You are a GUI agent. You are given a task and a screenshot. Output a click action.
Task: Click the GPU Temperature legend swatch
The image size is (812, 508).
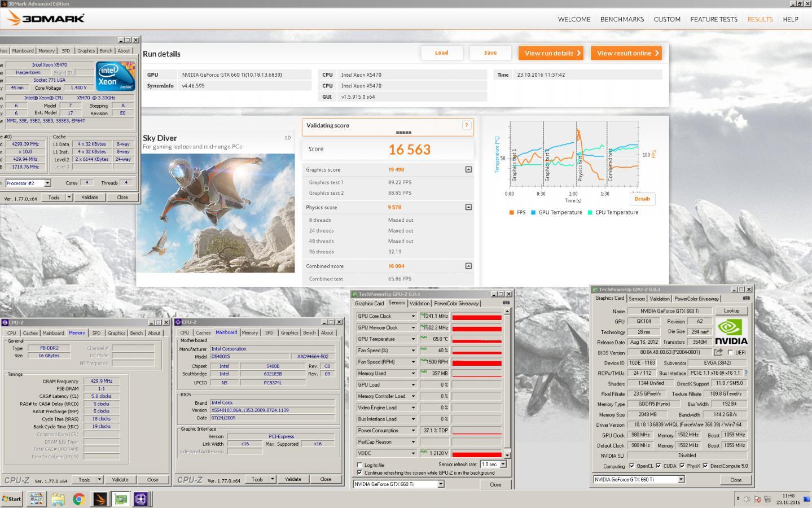pyautogui.click(x=533, y=213)
